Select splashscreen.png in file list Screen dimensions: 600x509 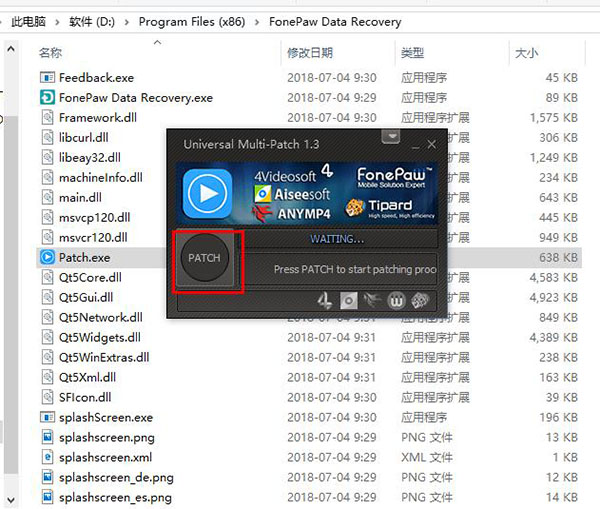click(106, 437)
